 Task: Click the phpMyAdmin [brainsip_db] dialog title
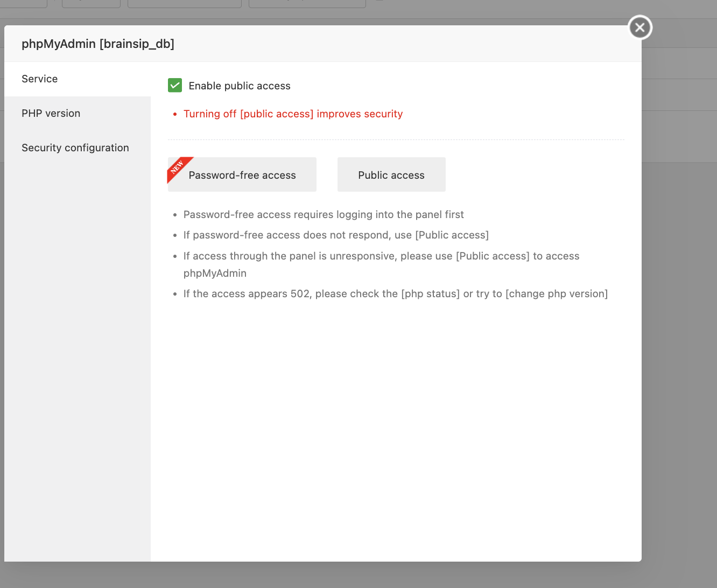[x=98, y=44]
